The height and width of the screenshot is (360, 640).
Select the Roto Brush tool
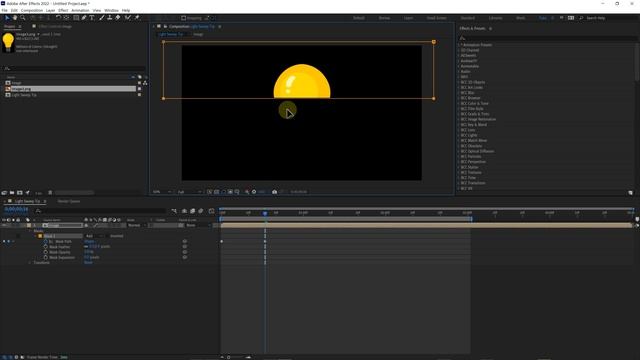pos(128,18)
